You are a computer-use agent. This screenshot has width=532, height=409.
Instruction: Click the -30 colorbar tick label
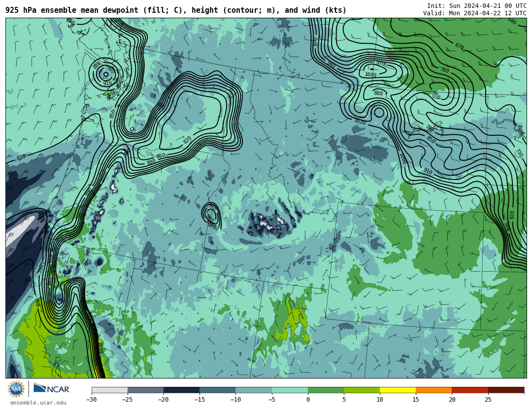pos(91,400)
